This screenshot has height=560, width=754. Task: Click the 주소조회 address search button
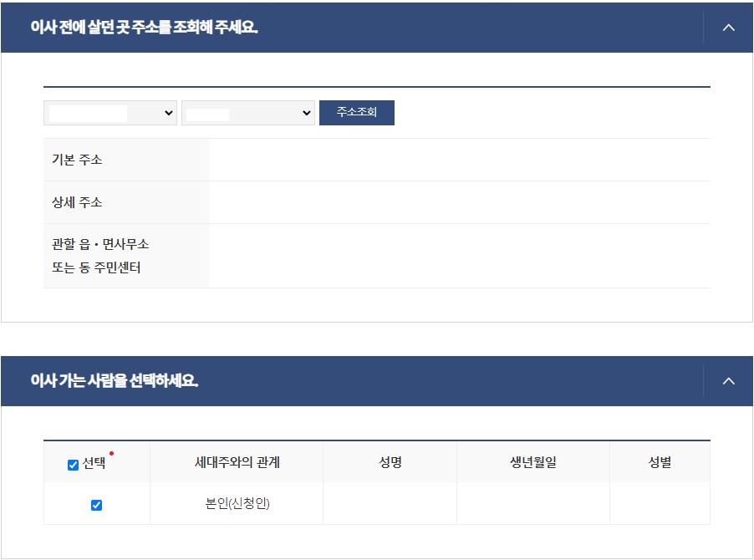[x=355, y=113]
